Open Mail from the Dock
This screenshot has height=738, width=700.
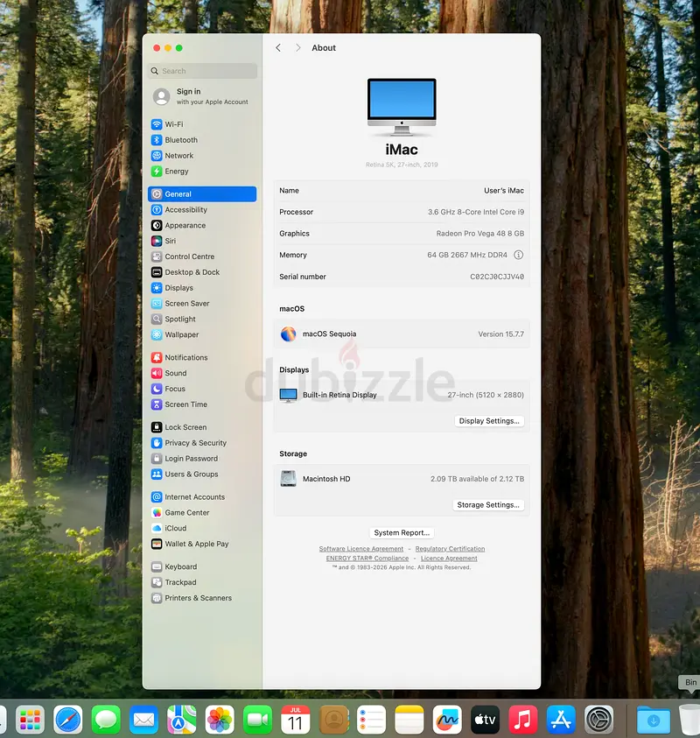coord(143,719)
